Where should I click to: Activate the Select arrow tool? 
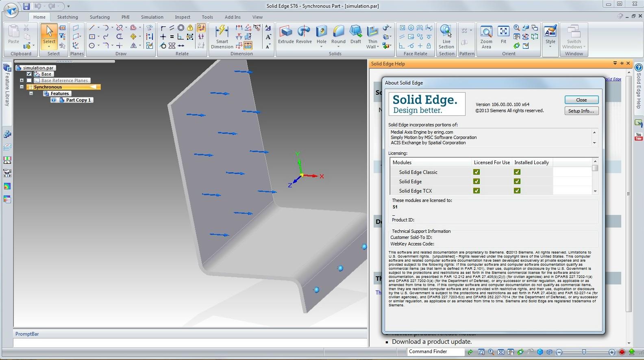click(49, 32)
